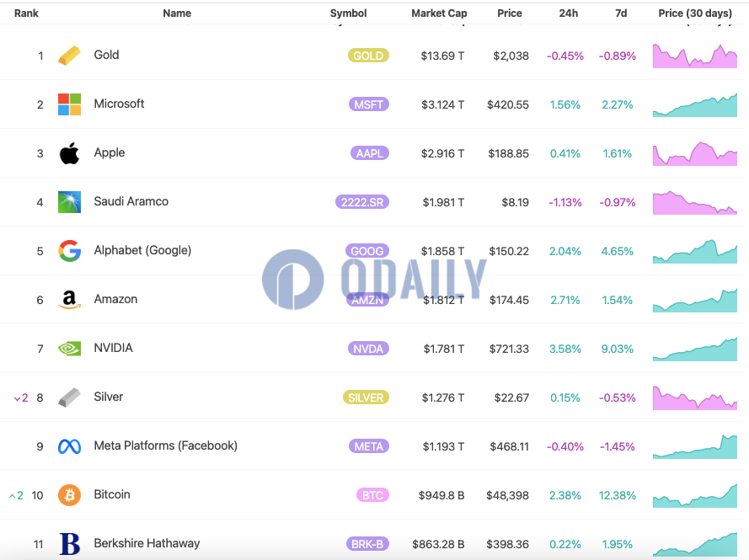The image size is (749, 560).
Task: Click Meta's 30-day price chart
Action: (695, 447)
